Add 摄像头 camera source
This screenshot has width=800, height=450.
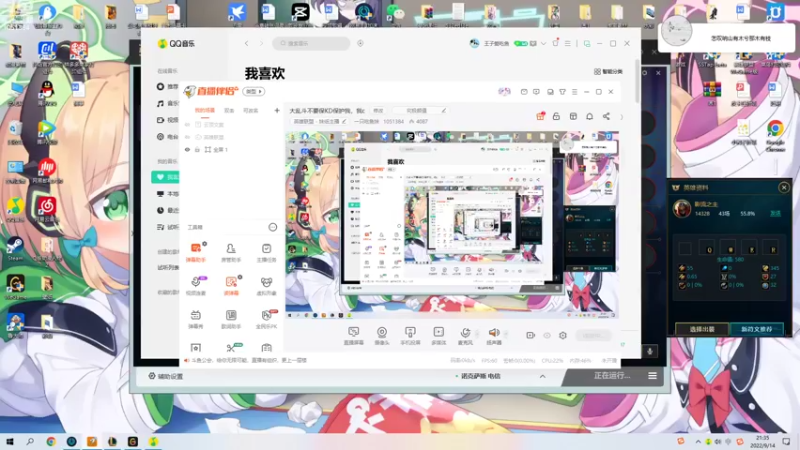(382, 336)
